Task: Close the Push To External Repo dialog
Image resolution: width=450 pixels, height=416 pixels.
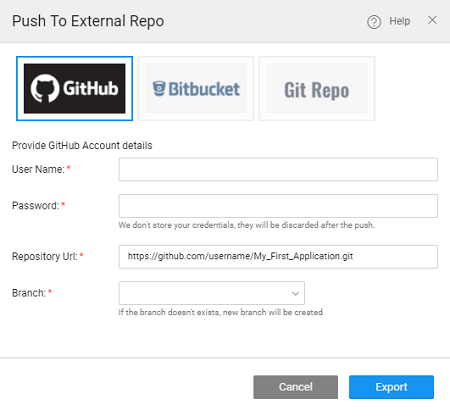Action: (432, 20)
